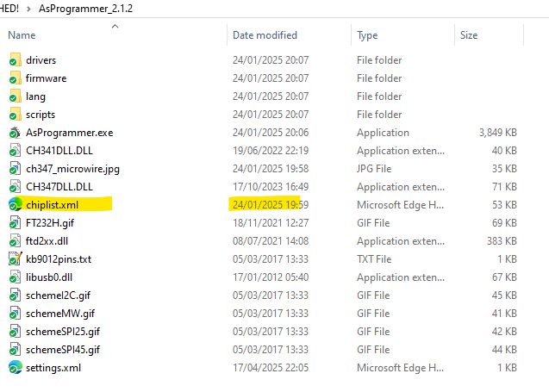
Task: Select the file name firmware
Action: (47, 78)
